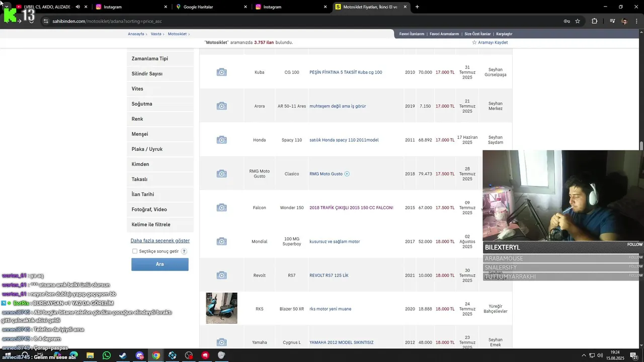
Task: Open a new browser tab with plus icon
Action: pyautogui.click(x=417, y=7)
